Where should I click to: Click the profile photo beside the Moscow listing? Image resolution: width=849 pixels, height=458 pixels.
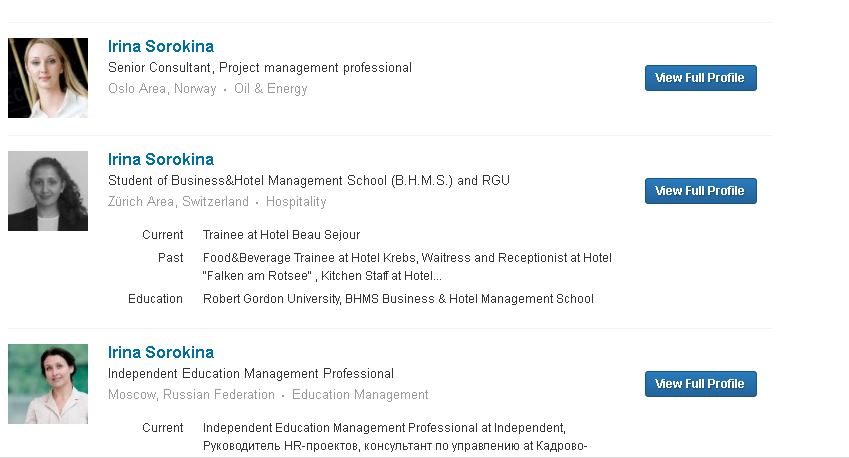[48, 384]
